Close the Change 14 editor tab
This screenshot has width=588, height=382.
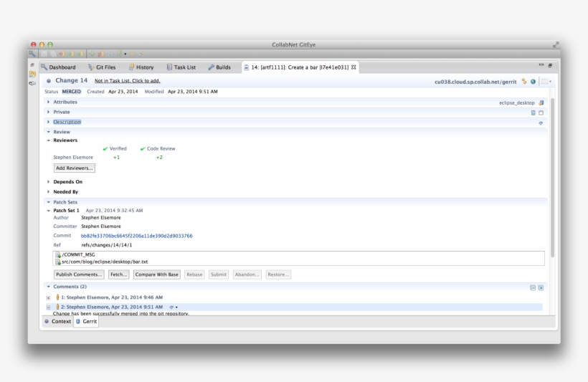[354, 67]
